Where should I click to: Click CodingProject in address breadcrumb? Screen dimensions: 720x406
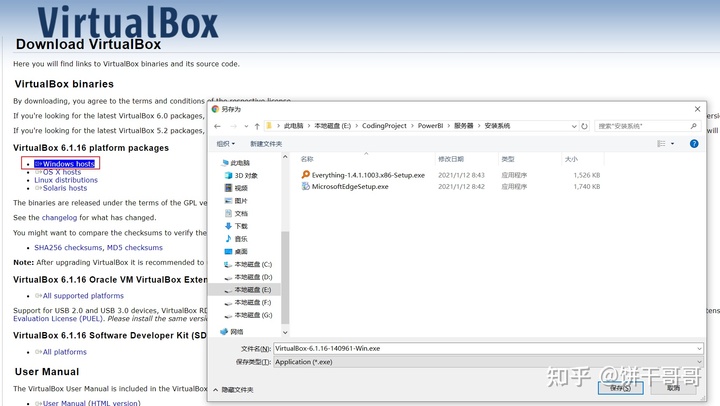click(384, 126)
